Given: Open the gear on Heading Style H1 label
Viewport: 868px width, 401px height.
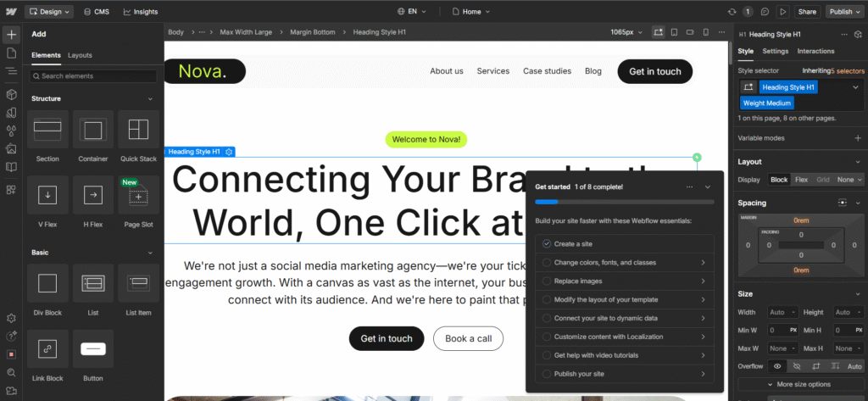Looking at the screenshot, I should 229,152.
